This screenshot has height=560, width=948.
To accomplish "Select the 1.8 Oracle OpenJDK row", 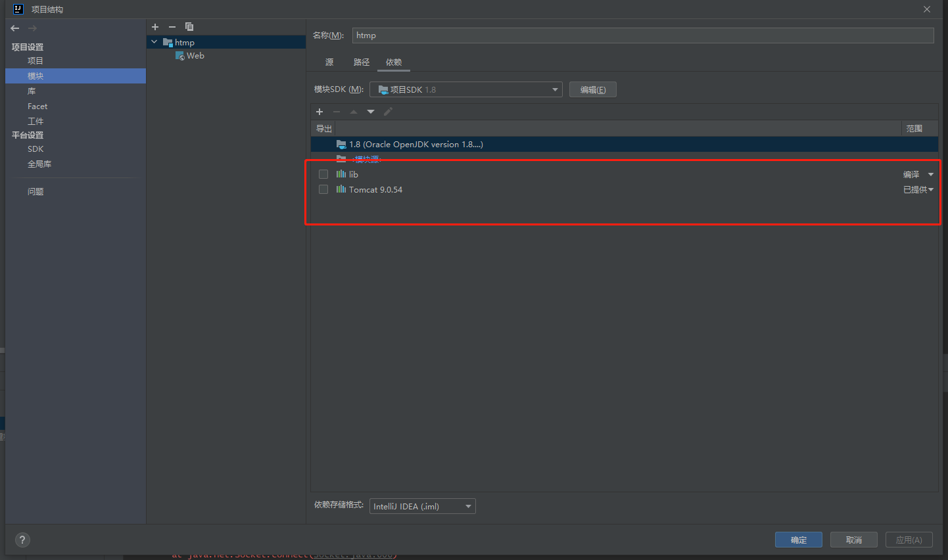I will (x=625, y=144).
